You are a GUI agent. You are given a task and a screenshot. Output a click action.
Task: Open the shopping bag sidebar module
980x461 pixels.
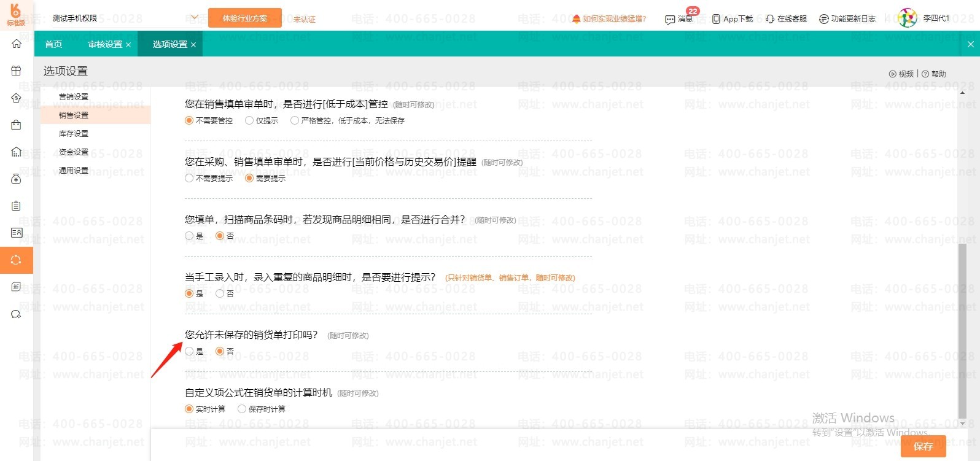coord(17,125)
